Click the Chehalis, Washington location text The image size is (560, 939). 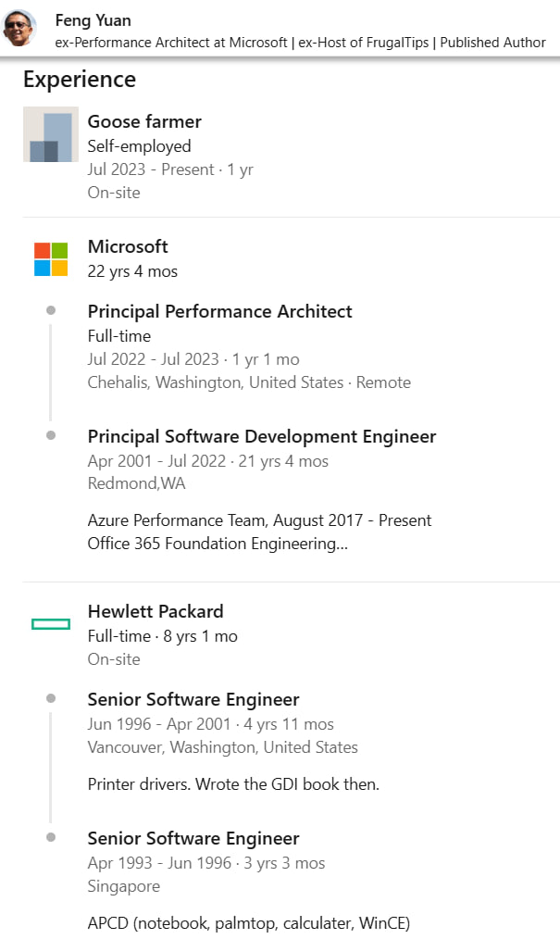pos(215,382)
